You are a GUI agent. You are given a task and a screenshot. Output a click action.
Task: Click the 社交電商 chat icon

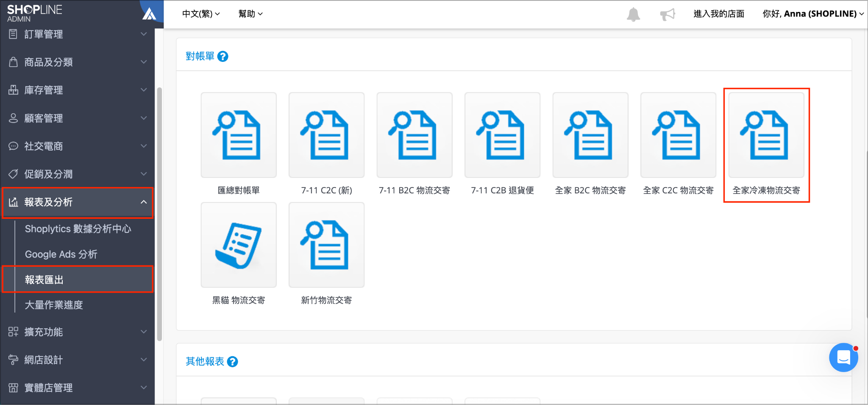(13, 146)
